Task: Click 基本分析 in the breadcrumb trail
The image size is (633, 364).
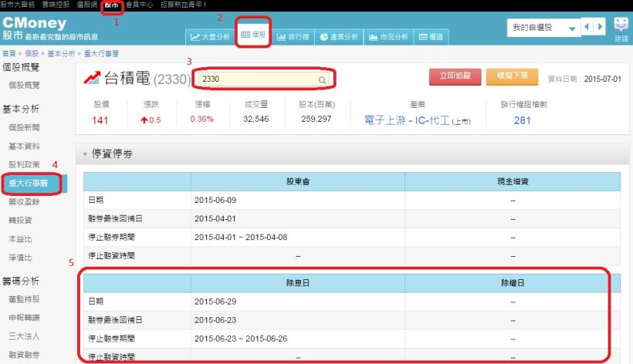Action: click(x=61, y=54)
